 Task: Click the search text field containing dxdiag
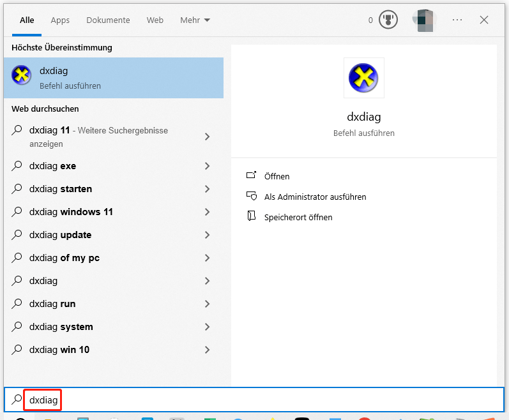[x=255, y=400]
